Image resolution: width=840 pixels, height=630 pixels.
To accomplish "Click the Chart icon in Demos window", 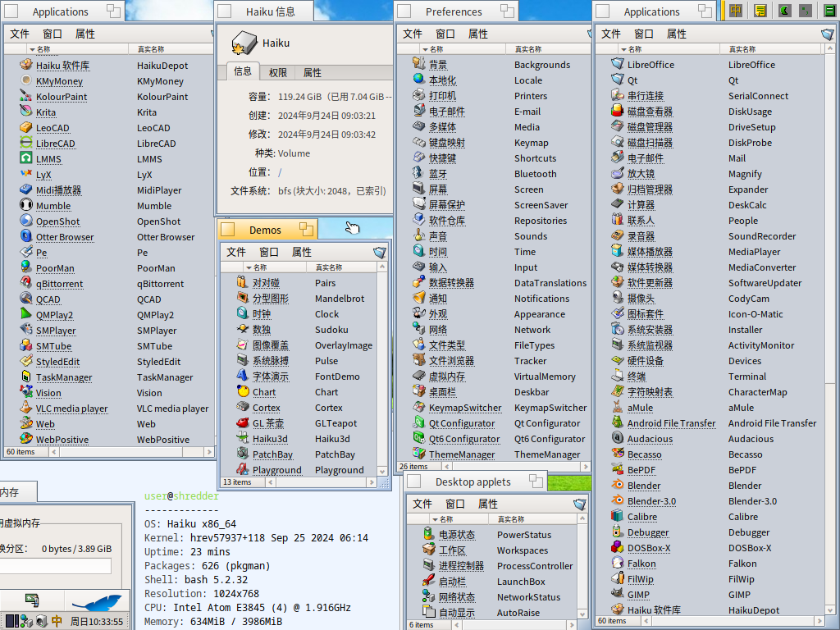I will click(243, 391).
